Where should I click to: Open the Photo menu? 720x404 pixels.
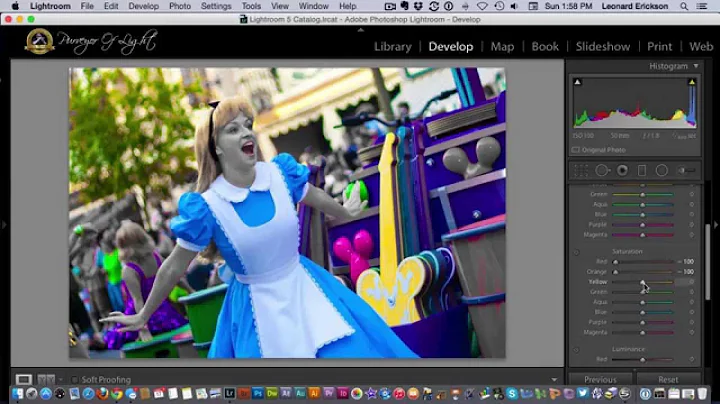tap(180, 6)
